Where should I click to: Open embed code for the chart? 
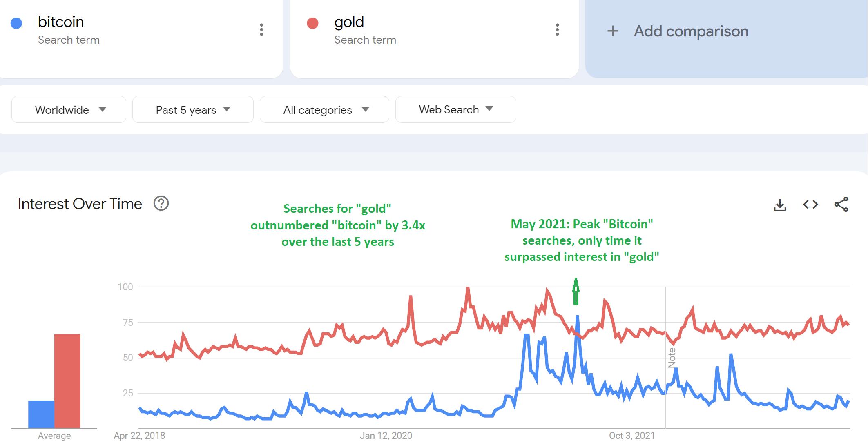pyautogui.click(x=810, y=204)
